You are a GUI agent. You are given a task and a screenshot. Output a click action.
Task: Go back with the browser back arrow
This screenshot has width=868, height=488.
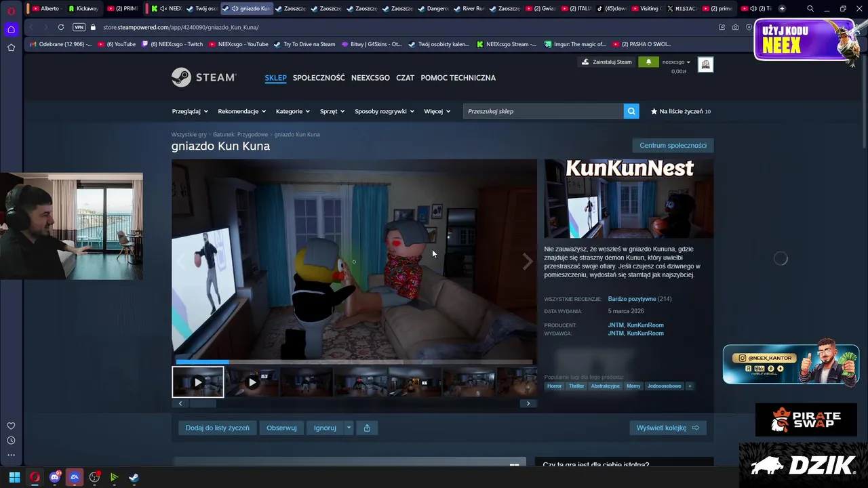click(31, 27)
